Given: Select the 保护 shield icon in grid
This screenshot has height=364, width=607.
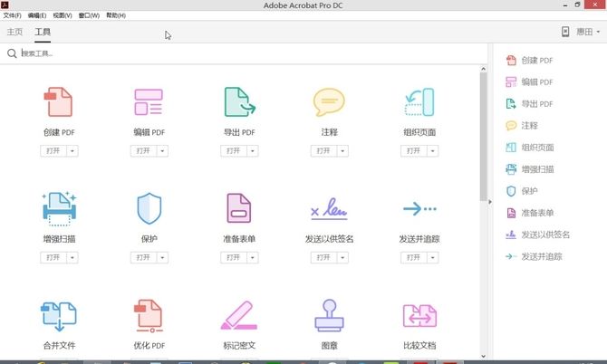Looking at the screenshot, I should coord(149,208).
